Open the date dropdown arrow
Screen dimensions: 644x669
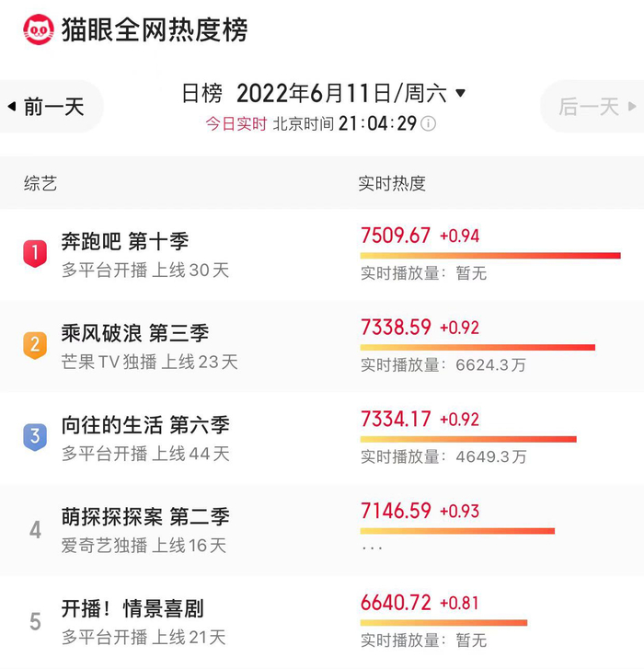tap(461, 93)
